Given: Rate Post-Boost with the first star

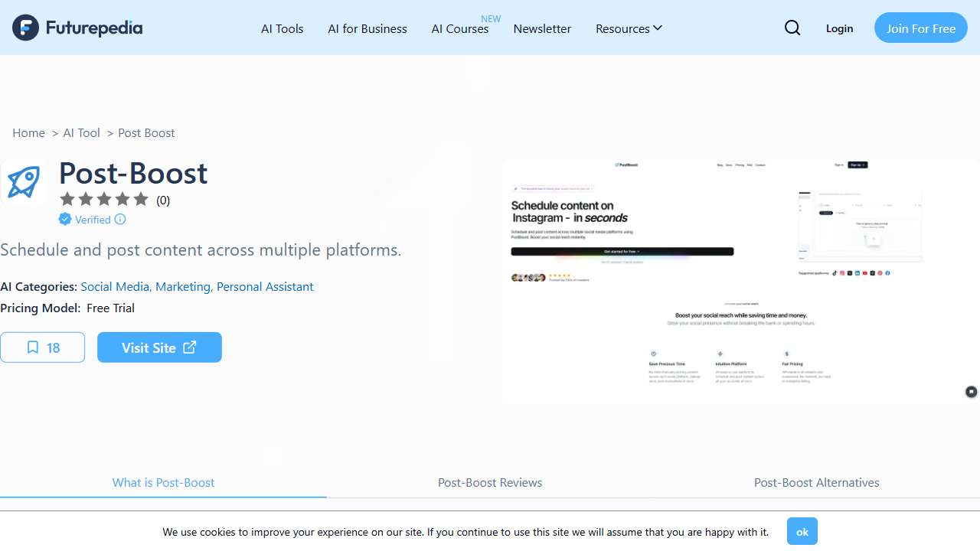Looking at the screenshot, I should (67, 200).
